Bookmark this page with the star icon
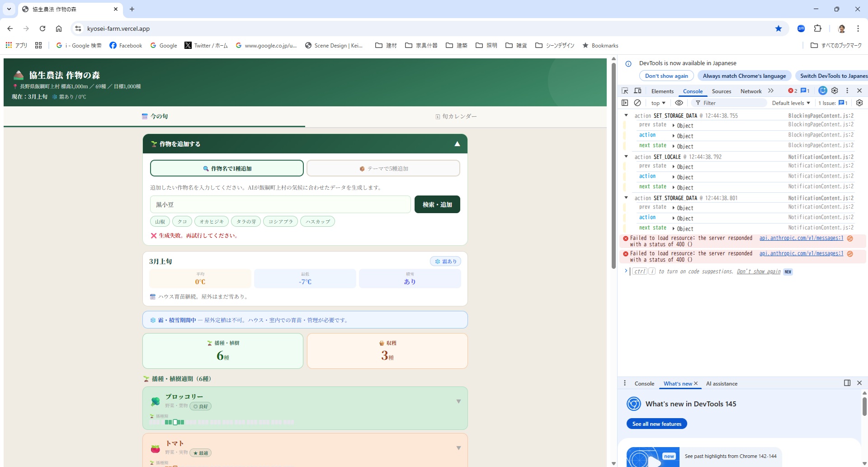This screenshot has height=467, width=868. [778, 29]
